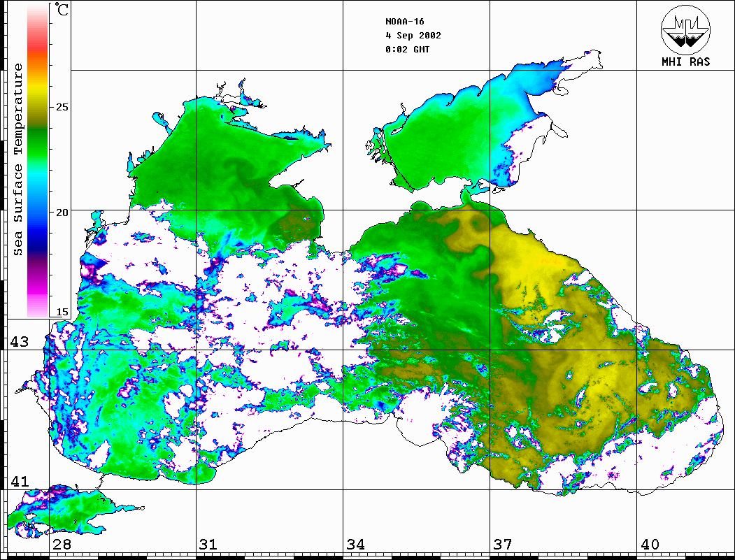
Task: Click the '15' temperature scale tick label
Action: [x=62, y=312]
